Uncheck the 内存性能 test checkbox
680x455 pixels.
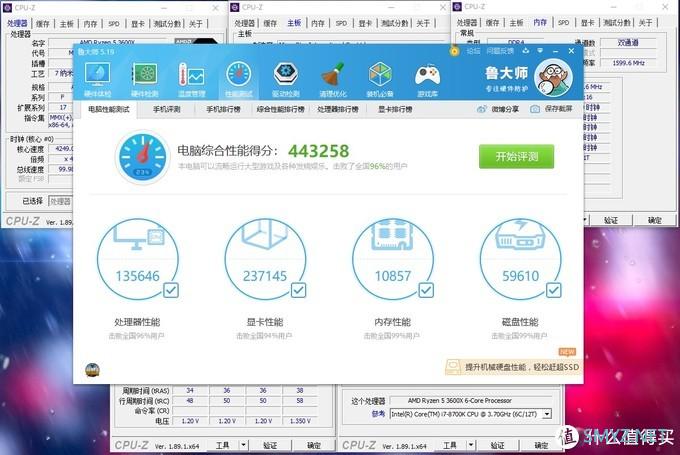coord(426,290)
